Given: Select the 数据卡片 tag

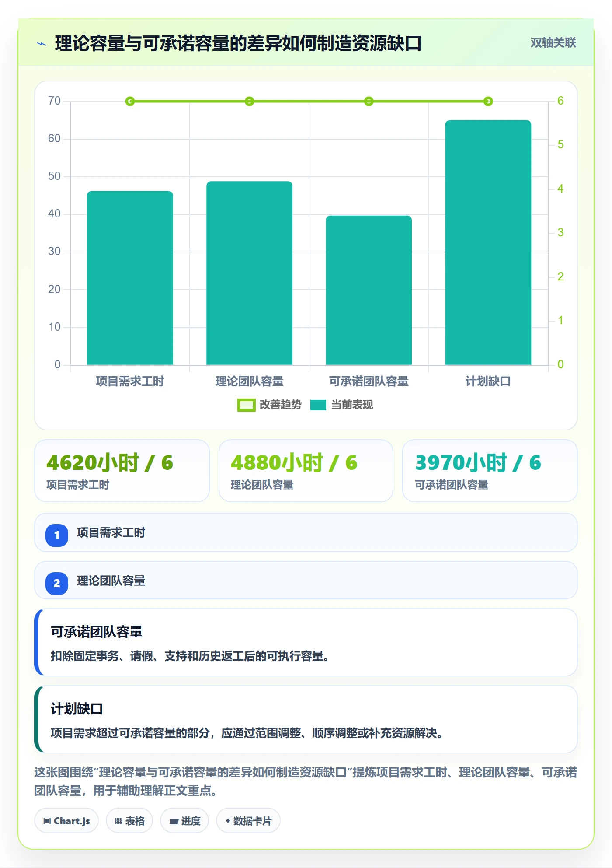Looking at the screenshot, I should pyautogui.click(x=248, y=821).
